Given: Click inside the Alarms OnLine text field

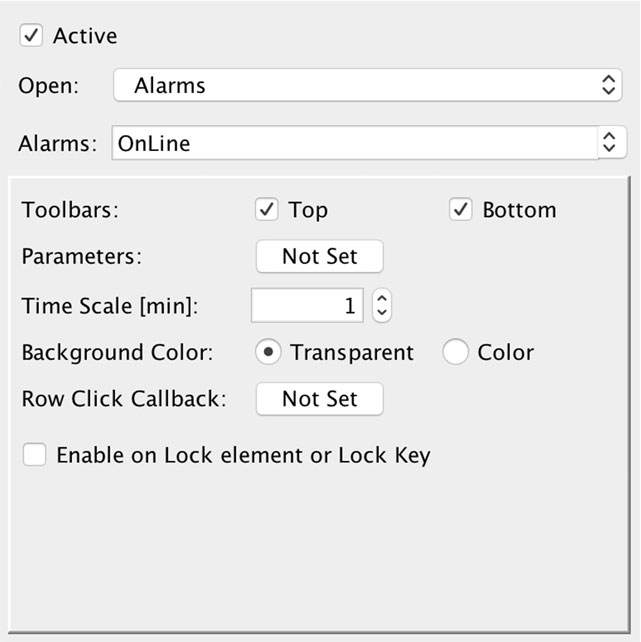Looking at the screenshot, I should pos(354,143).
